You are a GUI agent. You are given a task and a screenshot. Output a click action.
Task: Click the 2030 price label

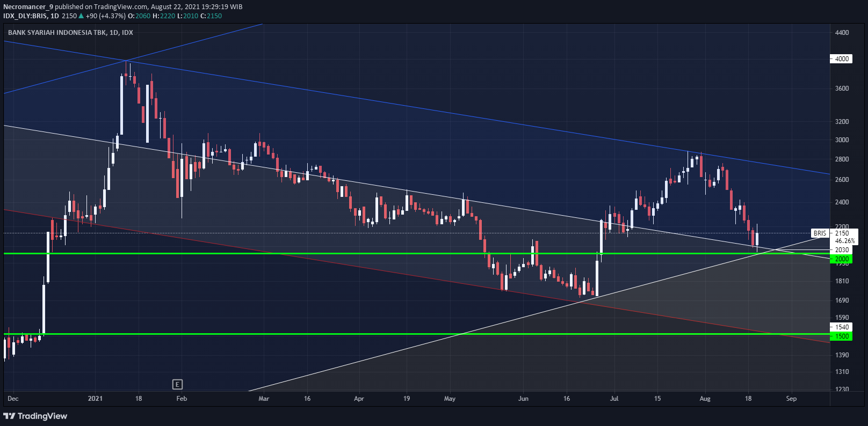(x=842, y=249)
